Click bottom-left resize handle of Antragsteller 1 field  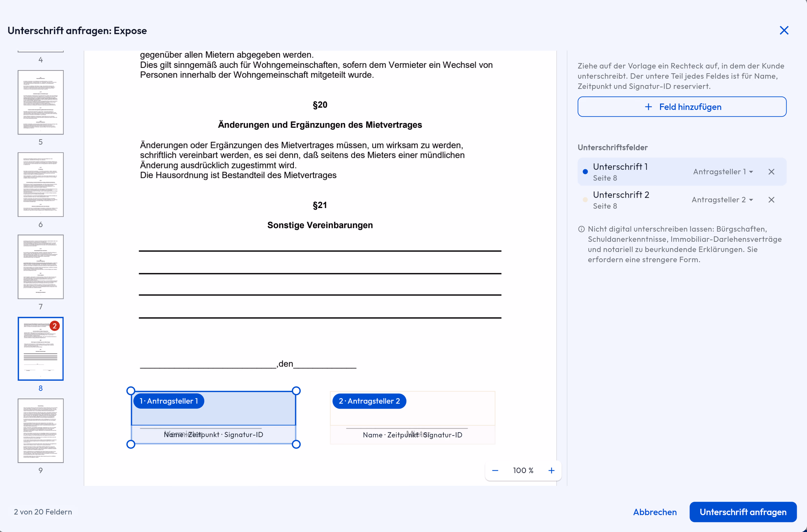coord(131,444)
